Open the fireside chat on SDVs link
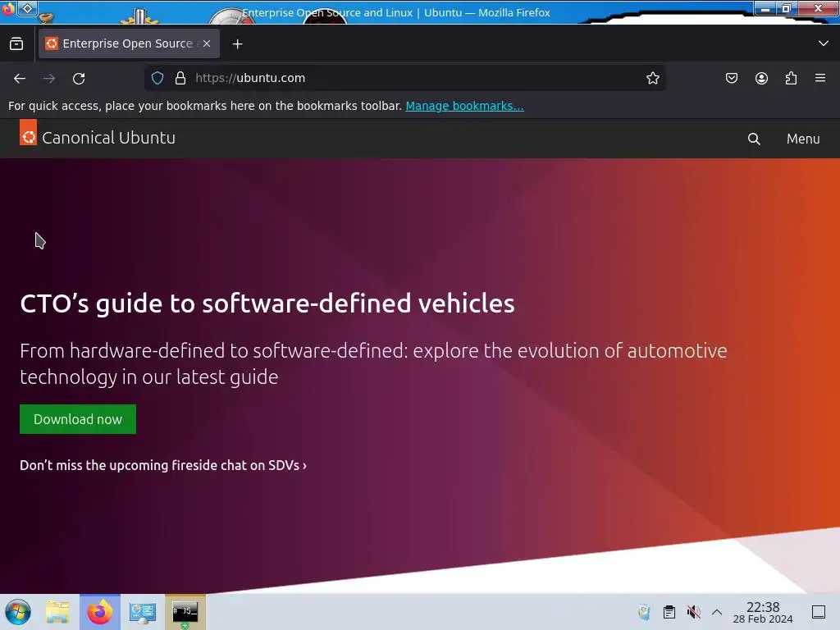Screen dimensions: 840x630 [x=163, y=465]
